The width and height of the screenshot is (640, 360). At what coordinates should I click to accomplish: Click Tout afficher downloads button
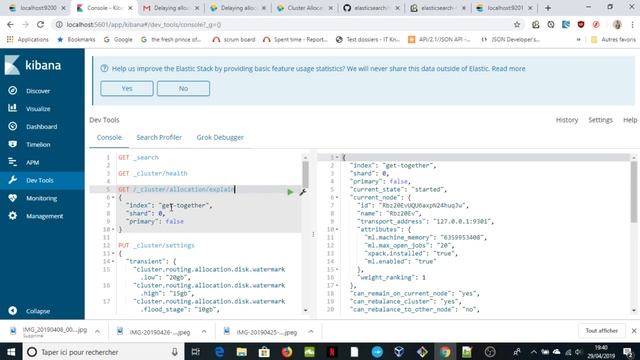click(602, 331)
